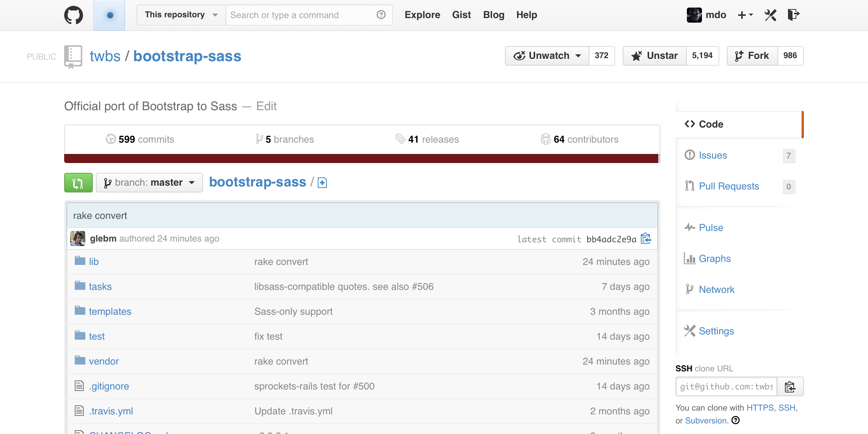Create new file plus icon

tap(322, 183)
